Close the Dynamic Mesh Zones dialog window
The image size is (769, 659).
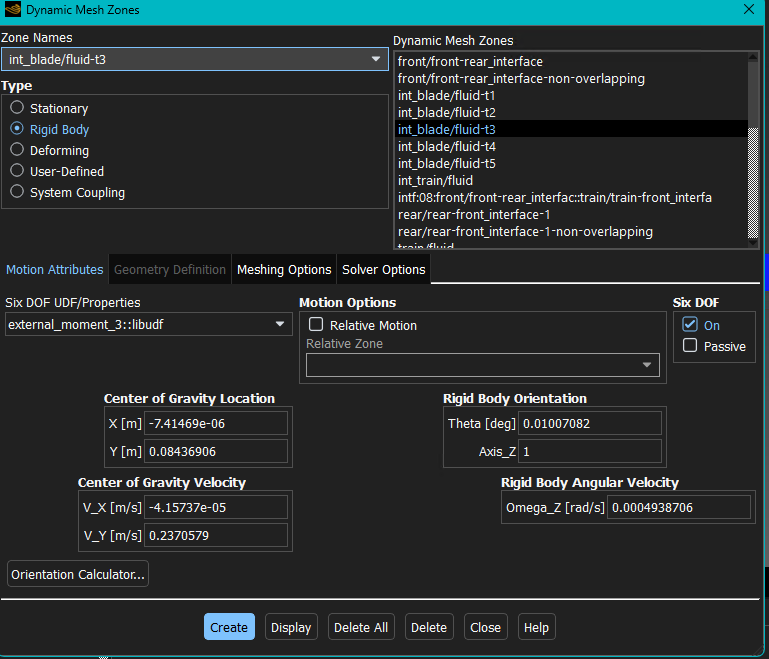pyautogui.click(x=749, y=10)
